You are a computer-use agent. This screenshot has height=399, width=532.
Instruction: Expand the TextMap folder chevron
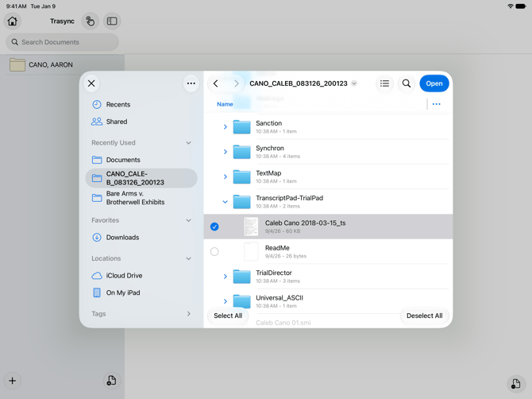pyautogui.click(x=226, y=176)
